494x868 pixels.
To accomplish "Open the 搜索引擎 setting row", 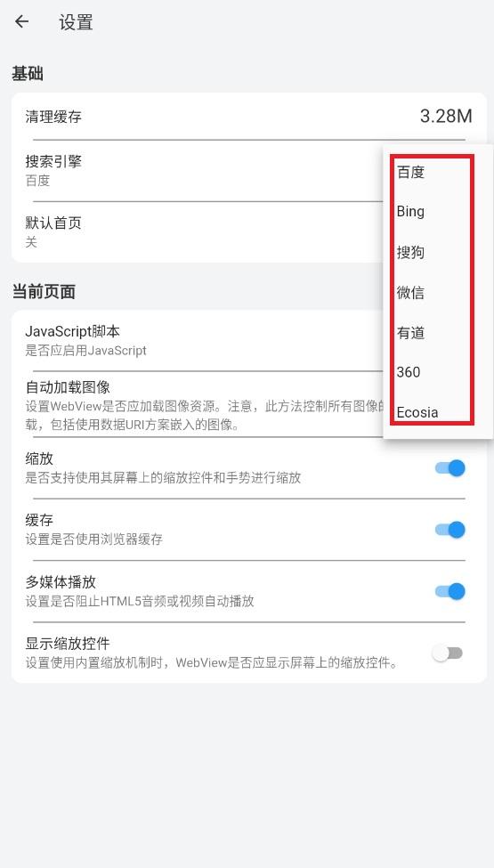I will click(197, 171).
